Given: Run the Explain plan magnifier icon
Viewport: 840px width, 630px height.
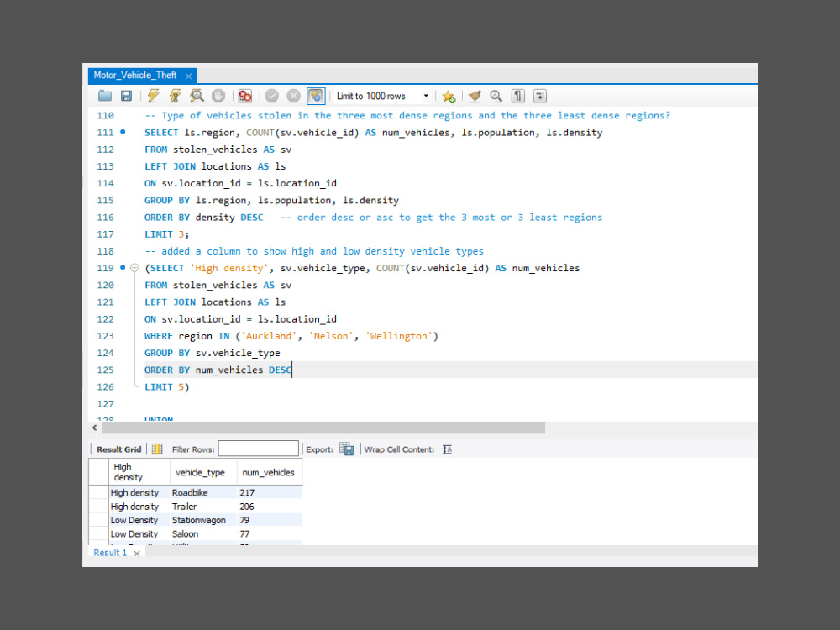Looking at the screenshot, I should [x=197, y=96].
